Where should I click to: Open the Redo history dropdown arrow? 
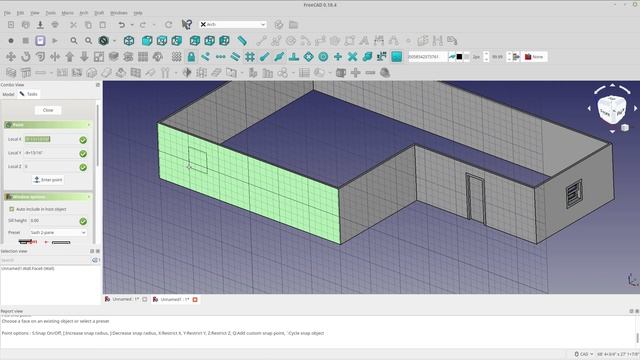[x=154, y=25]
